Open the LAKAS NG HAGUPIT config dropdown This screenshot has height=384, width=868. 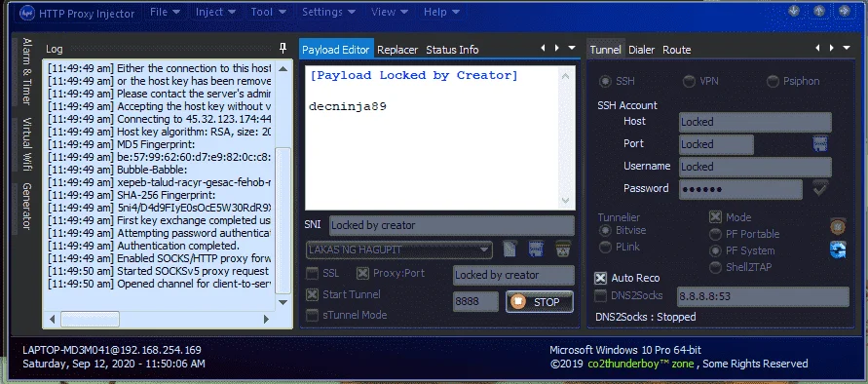coord(398,250)
